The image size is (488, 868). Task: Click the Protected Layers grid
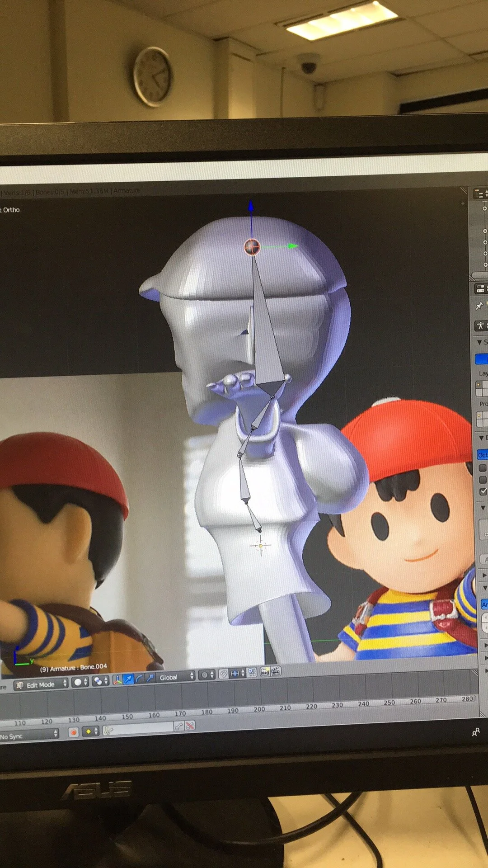[482, 418]
